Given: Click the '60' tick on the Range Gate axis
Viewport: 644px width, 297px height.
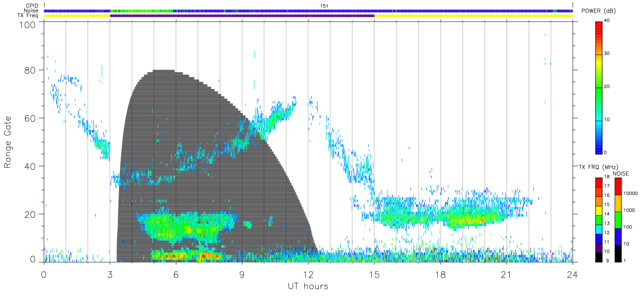Looking at the screenshot, I should [x=30, y=118].
